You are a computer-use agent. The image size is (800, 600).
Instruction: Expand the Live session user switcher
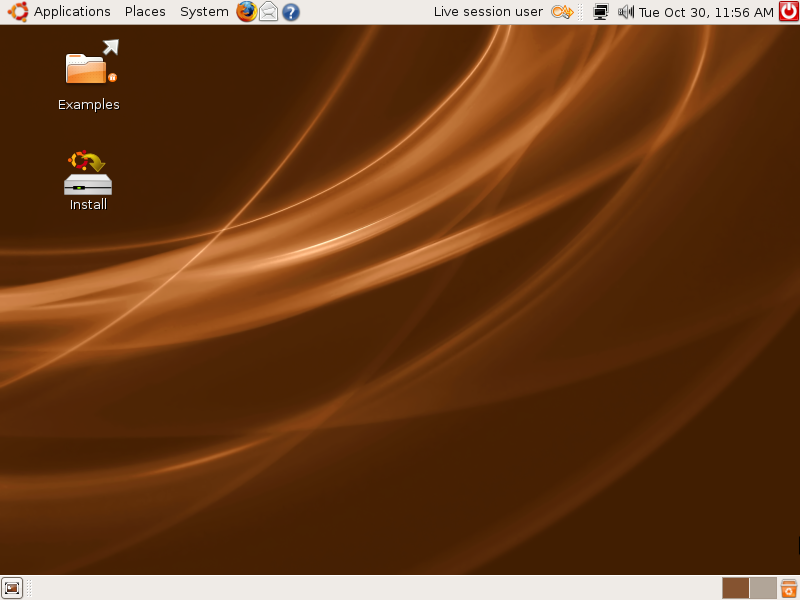click(488, 12)
